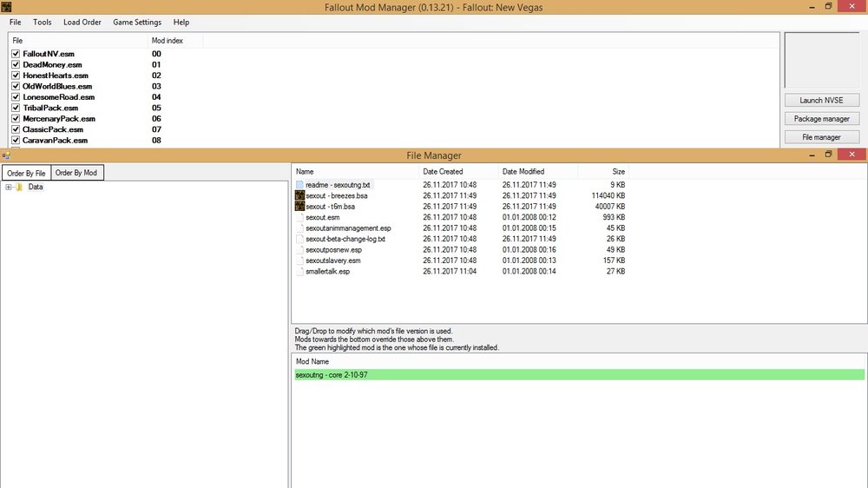
Task: Open the Help menu
Action: coord(181,23)
